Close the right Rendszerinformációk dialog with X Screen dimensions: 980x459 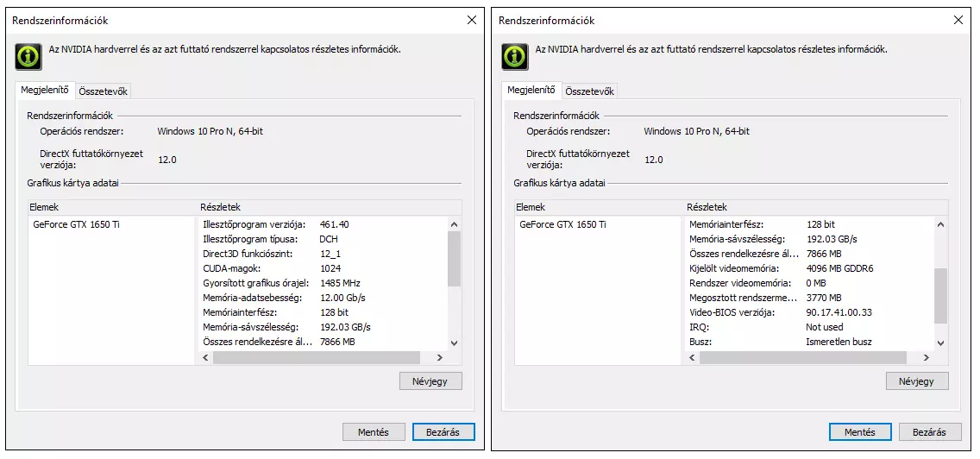[958, 20]
